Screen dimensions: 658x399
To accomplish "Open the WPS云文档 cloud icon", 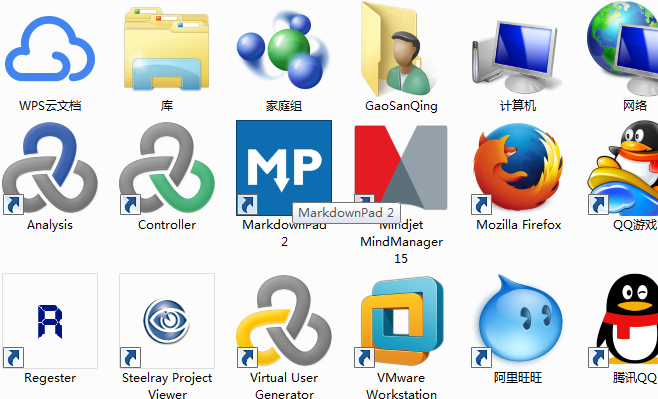I will pos(50,48).
